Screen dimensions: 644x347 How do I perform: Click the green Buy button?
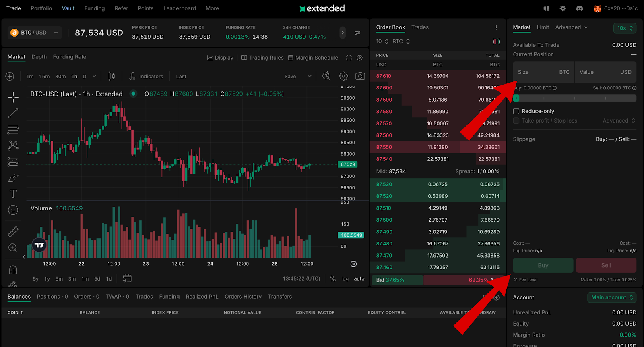click(543, 265)
